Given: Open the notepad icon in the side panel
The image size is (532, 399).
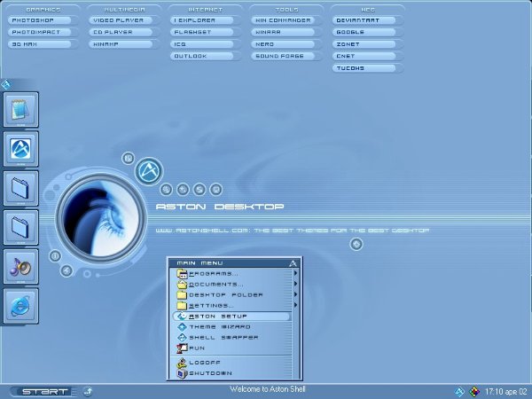Looking at the screenshot, I should coord(20,110).
